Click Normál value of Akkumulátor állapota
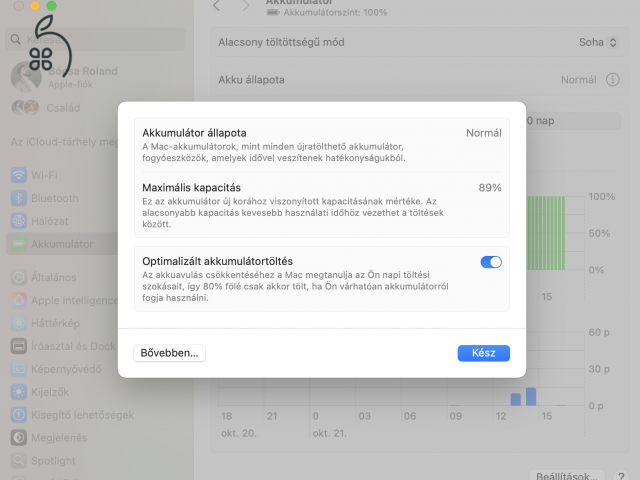The width and height of the screenshot is (640, 480). (484, 133)
